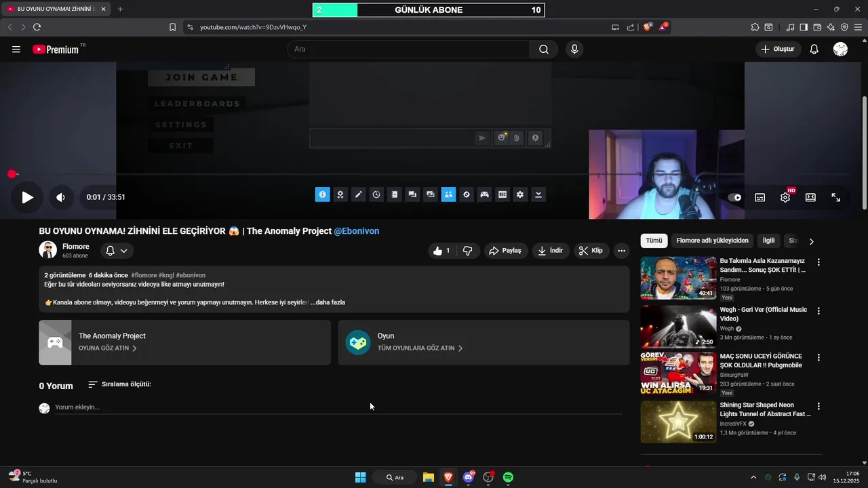The image size is (868, 488).
Task: Open options for Bu Takımla Asla Kazanamayız video
Action: pyautogui.click(x=818, y=262)
